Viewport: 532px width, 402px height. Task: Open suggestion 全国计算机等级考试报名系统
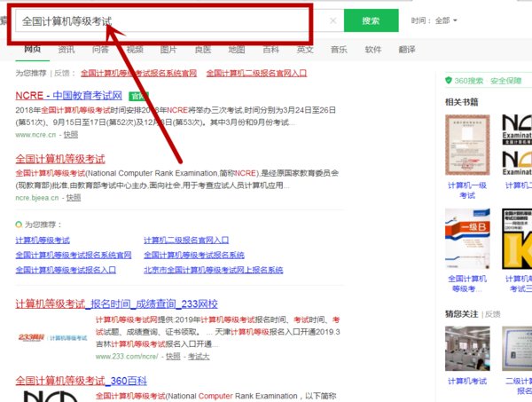click(x=194, y=256)
